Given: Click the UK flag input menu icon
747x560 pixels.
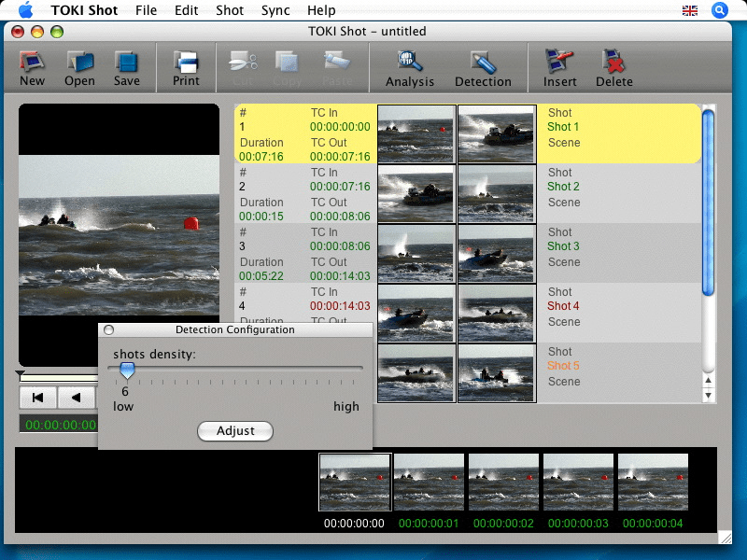Looking at the screenshot, I should pyautogui.click(x=690, y=10).
